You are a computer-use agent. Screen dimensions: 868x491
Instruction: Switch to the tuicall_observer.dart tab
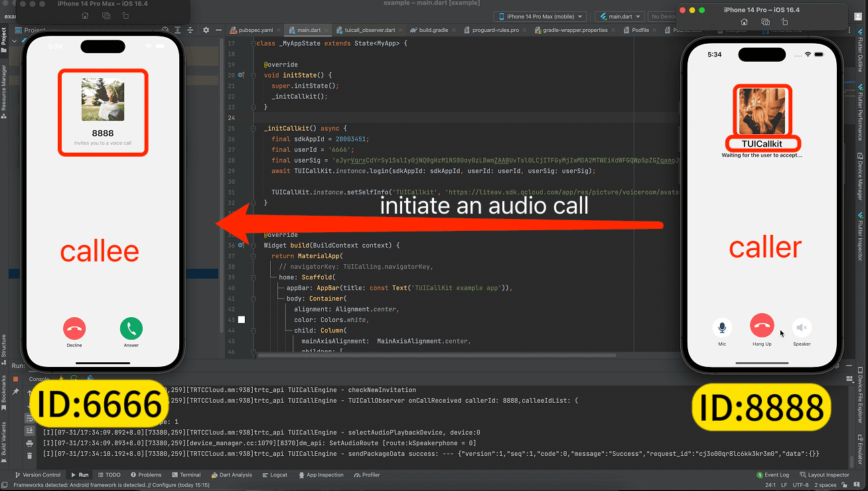click(369, 30)
